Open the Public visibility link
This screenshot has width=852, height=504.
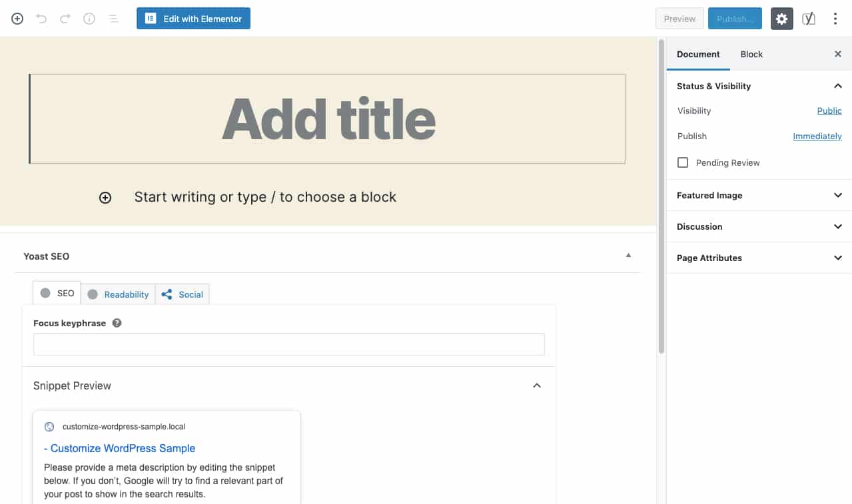coord(829,111)
